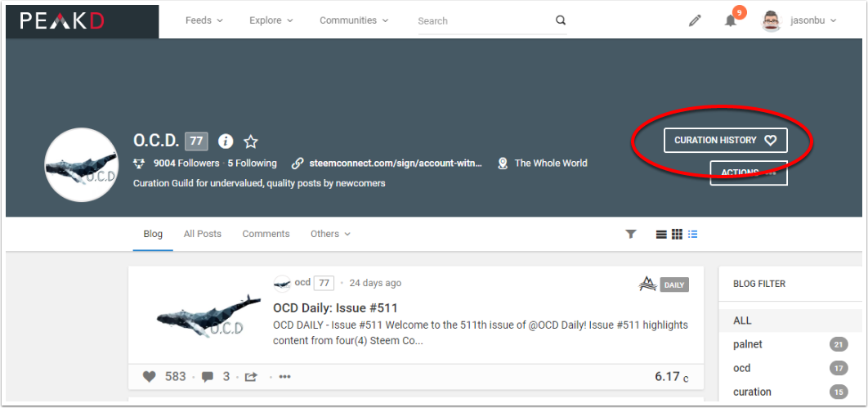This screenshot has width=868, height=408.
Task: Click the share reblog icon
Action: click(x=251, y=377)
